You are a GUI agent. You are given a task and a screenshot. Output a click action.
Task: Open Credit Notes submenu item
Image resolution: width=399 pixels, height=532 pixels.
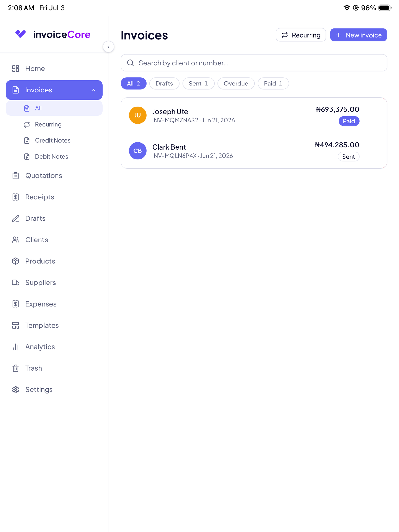(54, 140)
